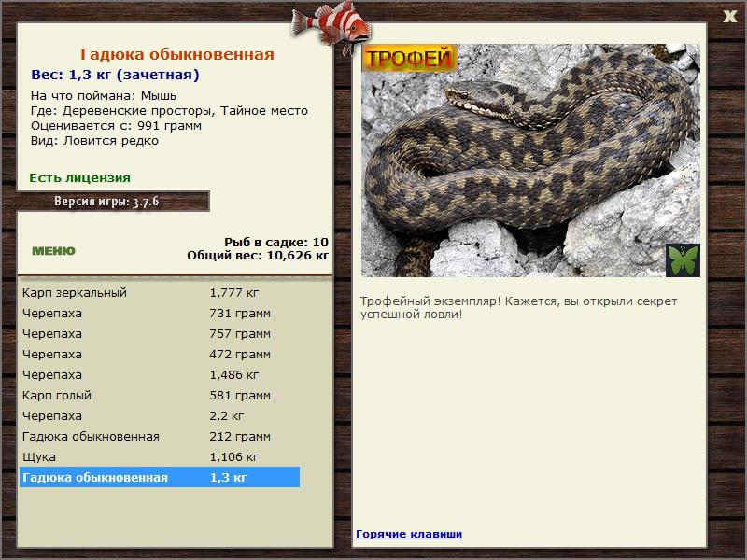This screenshot has height=560, width=747.
Task: Close the window with the X button
Action: pos(729,17)
